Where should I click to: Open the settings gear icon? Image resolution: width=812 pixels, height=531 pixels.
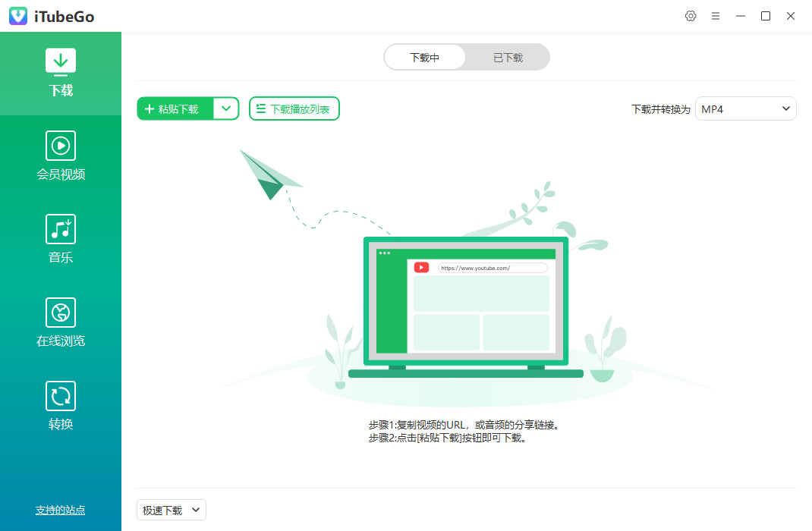pyautogui.click(x=691, y=15)
